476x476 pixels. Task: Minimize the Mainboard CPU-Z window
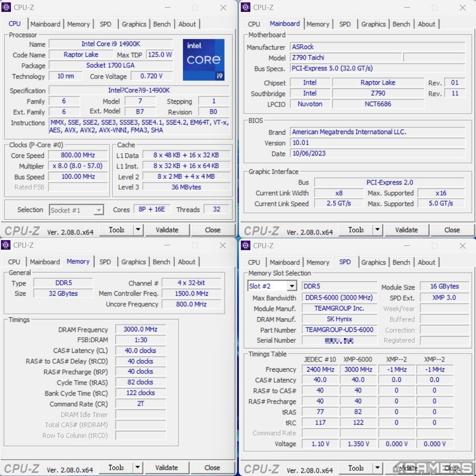click(407, 7)
